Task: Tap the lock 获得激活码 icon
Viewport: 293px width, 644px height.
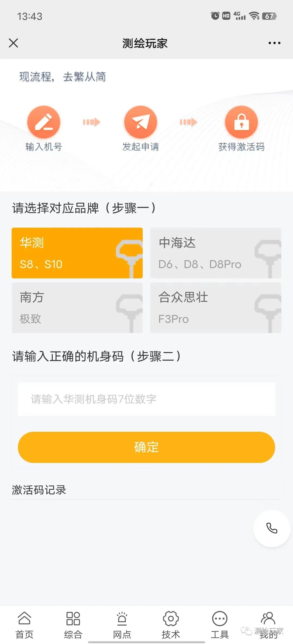Action: point(241,122)
